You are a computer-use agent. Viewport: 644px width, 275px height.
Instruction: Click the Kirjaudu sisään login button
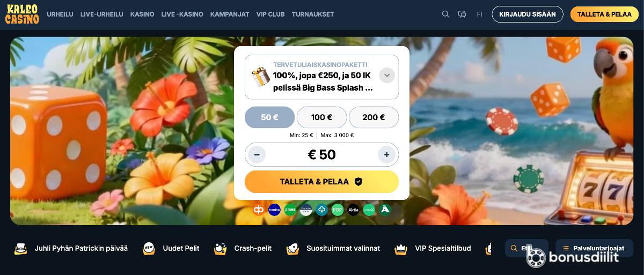pos(528,14)
